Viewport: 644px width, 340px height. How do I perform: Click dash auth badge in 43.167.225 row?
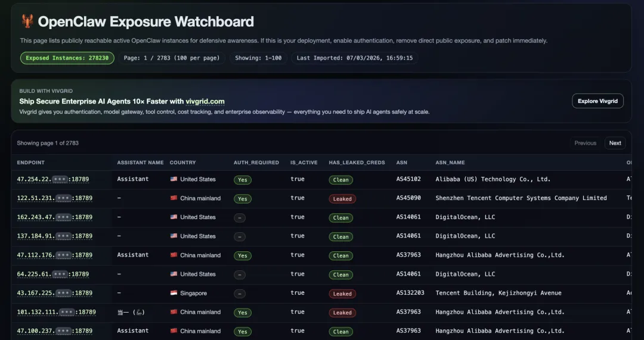pos(240,294)
